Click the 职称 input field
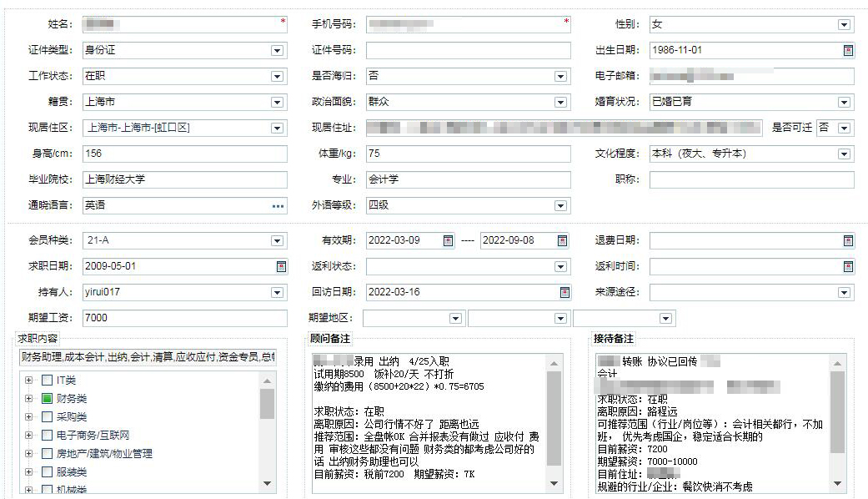The width and height of the screenshot is (868, 499). pos(752,179)
